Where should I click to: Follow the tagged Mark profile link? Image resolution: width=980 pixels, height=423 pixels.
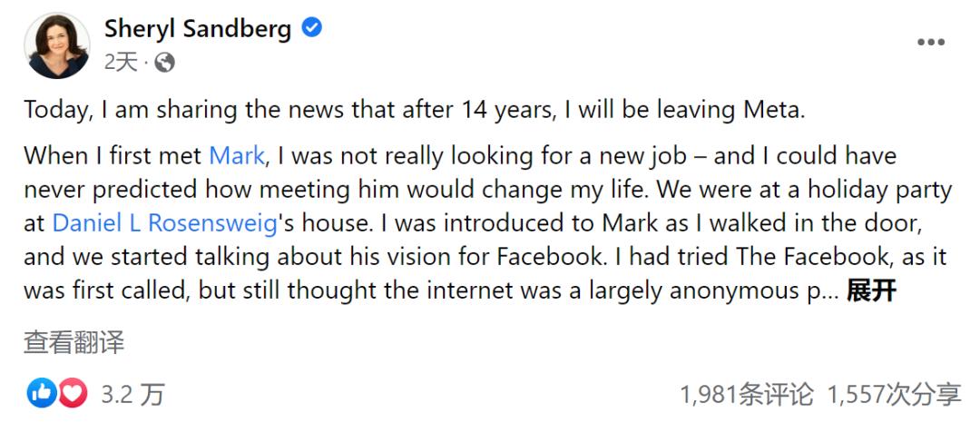tap(237, 155)
